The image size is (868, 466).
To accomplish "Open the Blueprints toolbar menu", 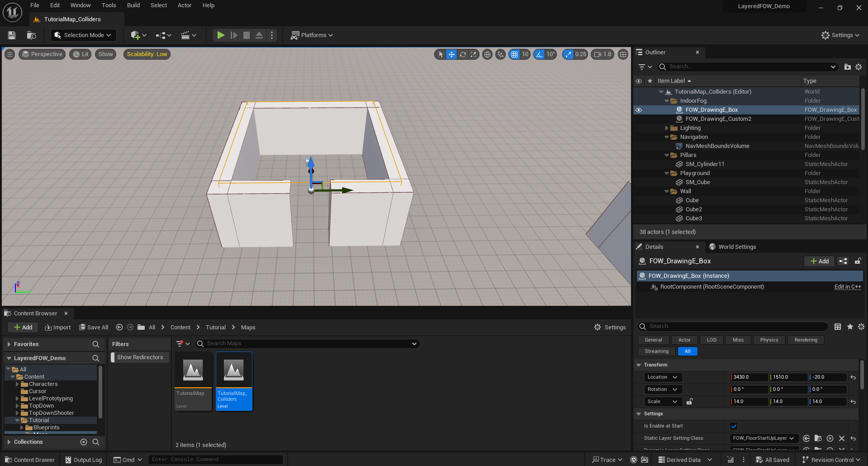I will (x=163, y=35).
